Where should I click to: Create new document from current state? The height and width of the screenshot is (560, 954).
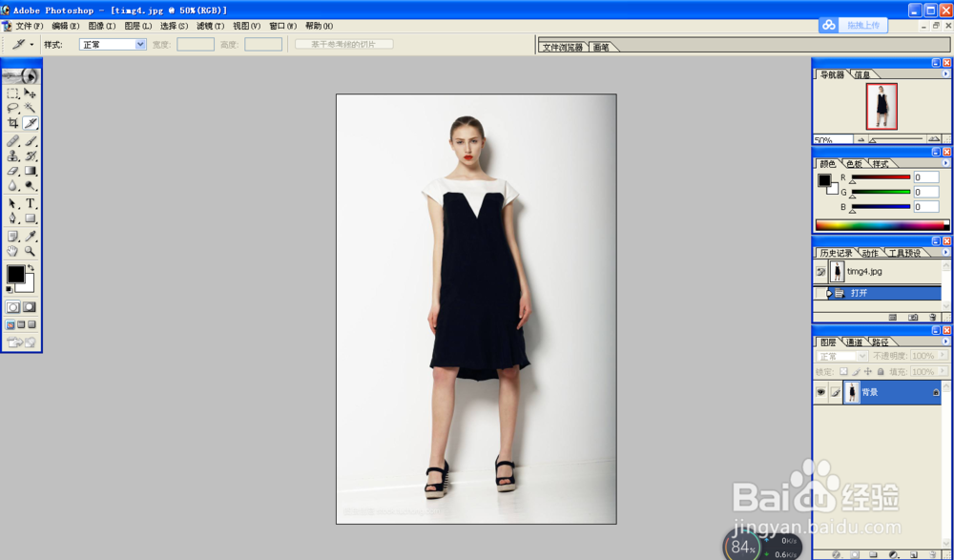(893, 317)
